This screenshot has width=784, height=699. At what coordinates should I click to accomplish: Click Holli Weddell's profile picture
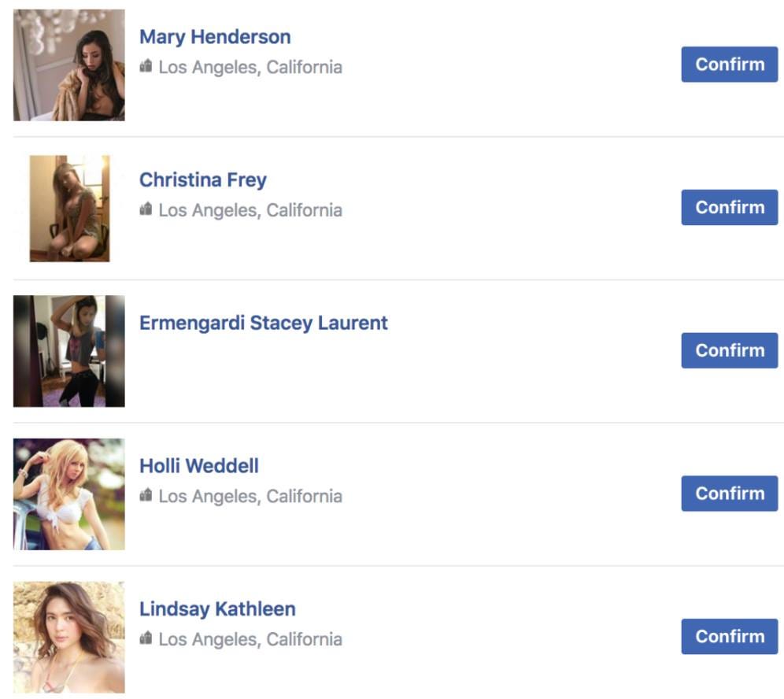coord(69,494)
